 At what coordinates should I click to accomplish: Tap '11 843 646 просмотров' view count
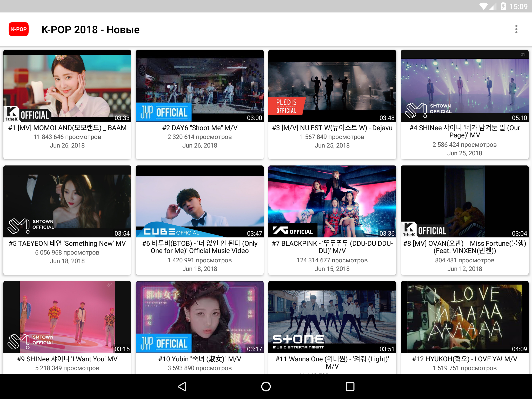67,137
